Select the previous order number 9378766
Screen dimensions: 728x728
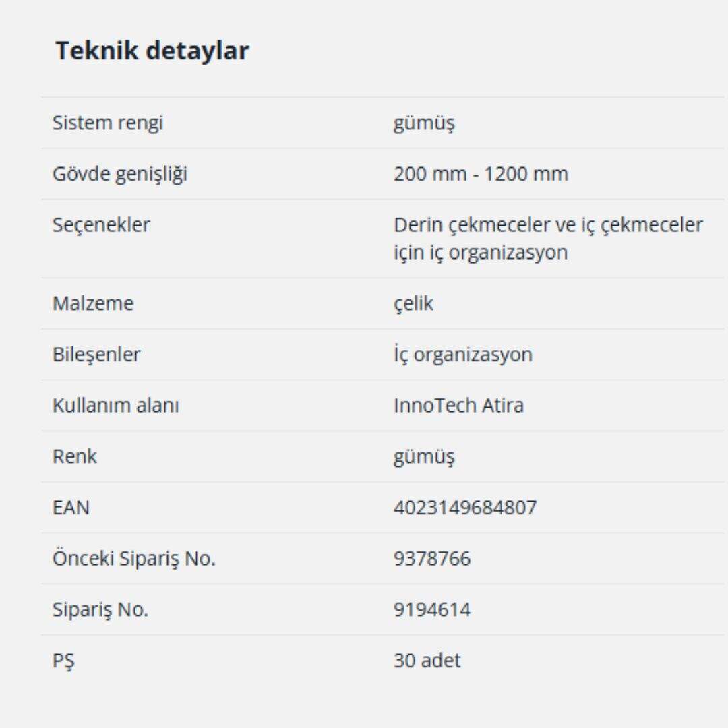[432, 559]
